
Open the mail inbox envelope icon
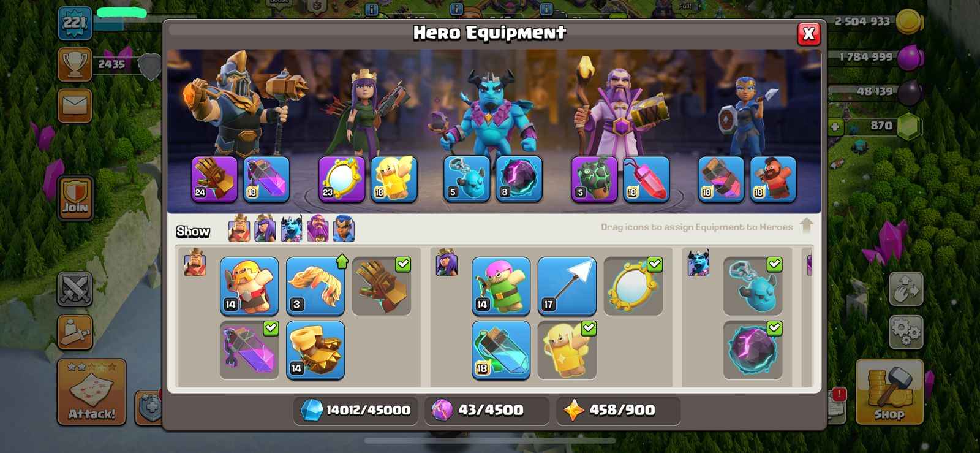click(x=75, y=105)
